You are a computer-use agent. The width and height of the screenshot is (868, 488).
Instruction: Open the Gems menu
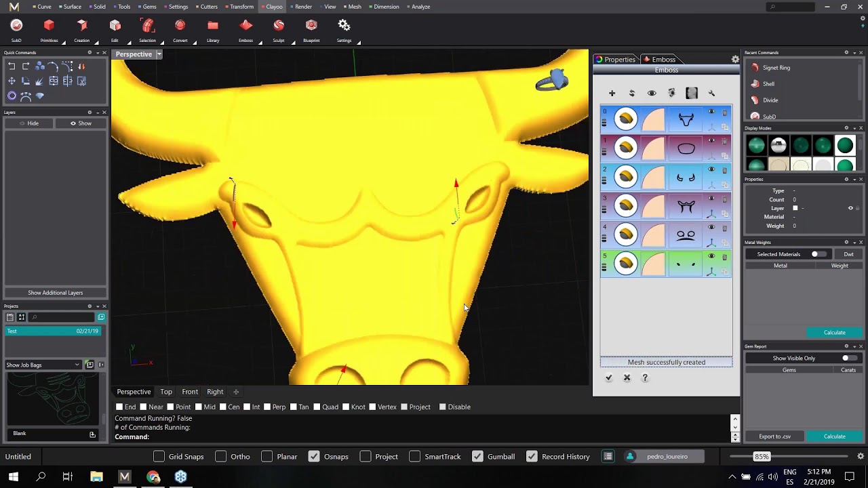click(147, 7)
